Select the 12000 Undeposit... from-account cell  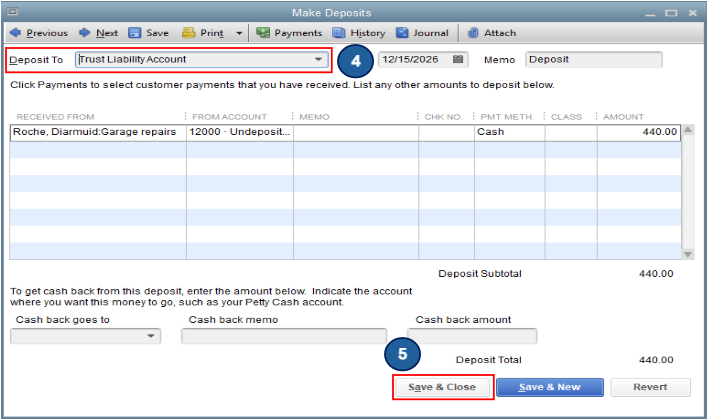(x=240, y=132)
